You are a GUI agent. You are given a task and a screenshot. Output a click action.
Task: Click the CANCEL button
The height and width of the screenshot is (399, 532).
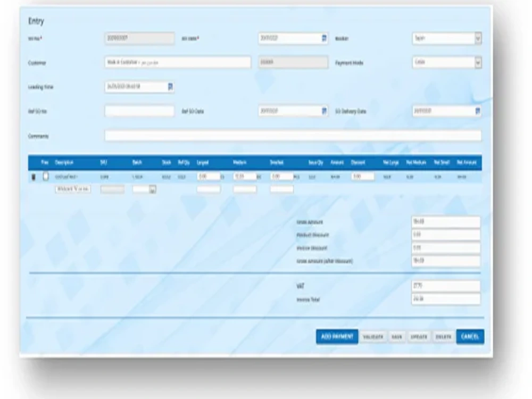click(x=470, y=337)
